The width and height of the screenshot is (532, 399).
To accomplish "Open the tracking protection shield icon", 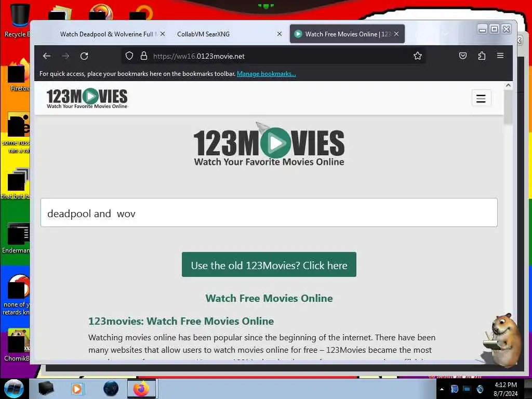I will click(x=129, y=56).
